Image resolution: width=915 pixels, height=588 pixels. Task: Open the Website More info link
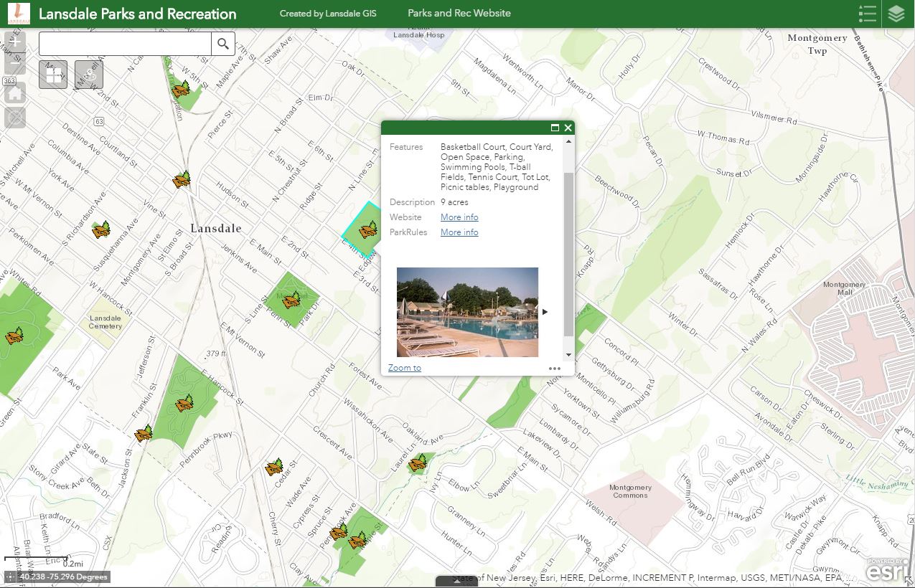click(x=459, y=217)
